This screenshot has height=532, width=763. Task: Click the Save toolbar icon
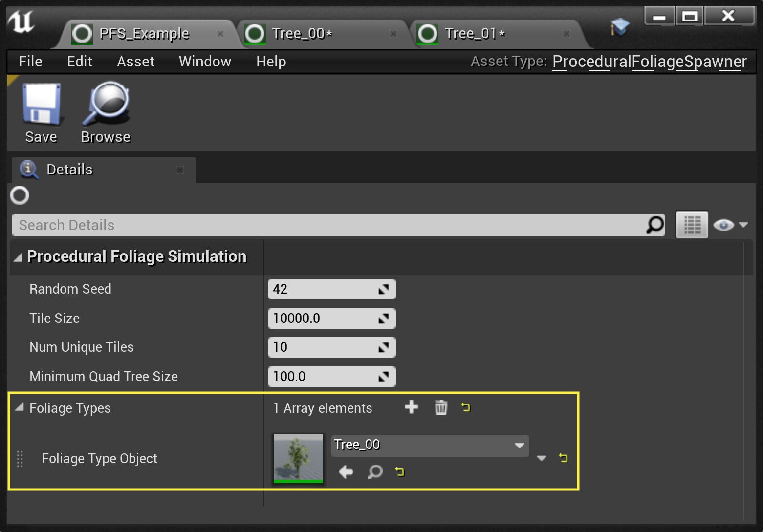point(41,105)
